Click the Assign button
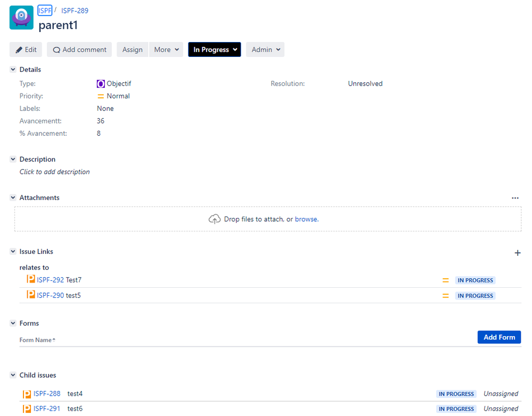The image size is (532, 416). 132,50
